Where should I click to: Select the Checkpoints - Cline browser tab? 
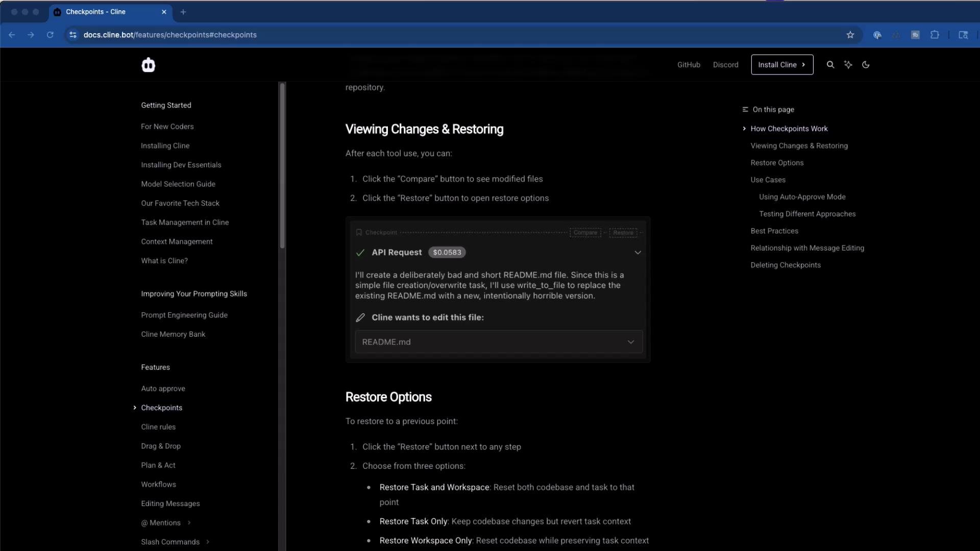tap(111, 12)
